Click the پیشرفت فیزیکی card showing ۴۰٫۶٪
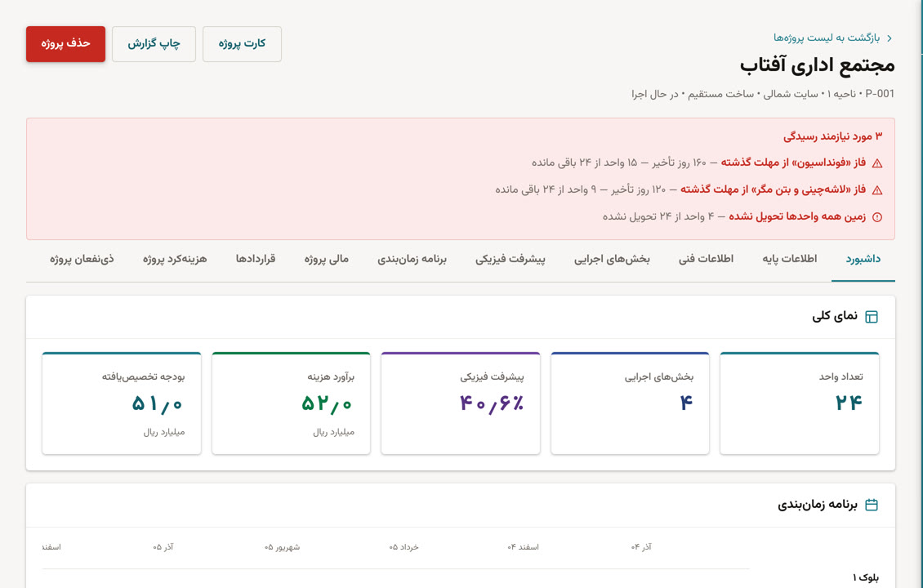 point(461,403)
